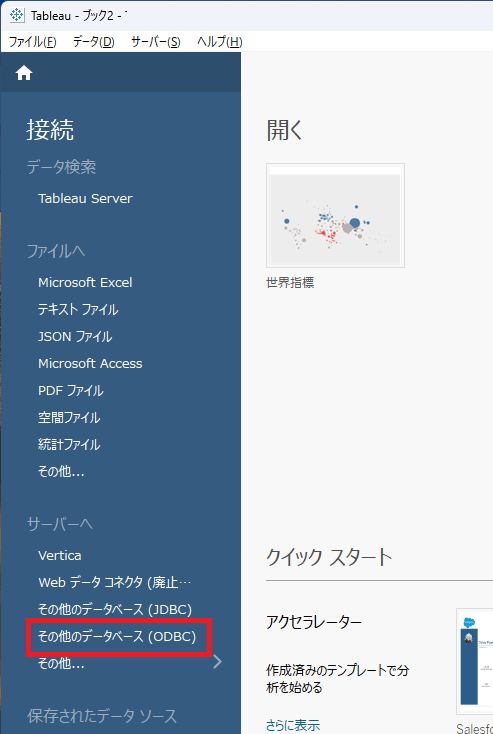Choose JSON ファイル connection
The height and width of the screenshot is (734, 493).
[x=75, y=337]
